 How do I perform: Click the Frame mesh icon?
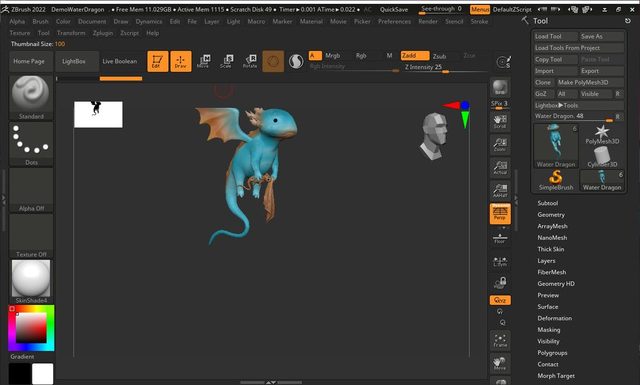[500, 340]
